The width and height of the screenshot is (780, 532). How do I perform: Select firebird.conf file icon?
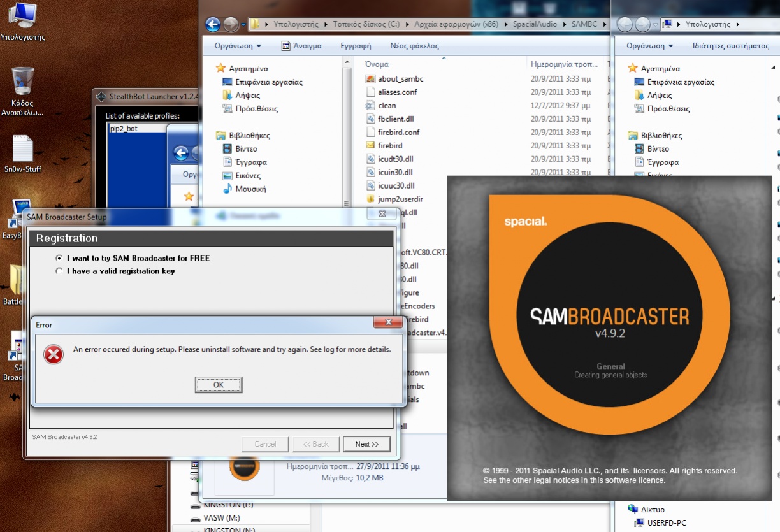[x=372, y=133]
